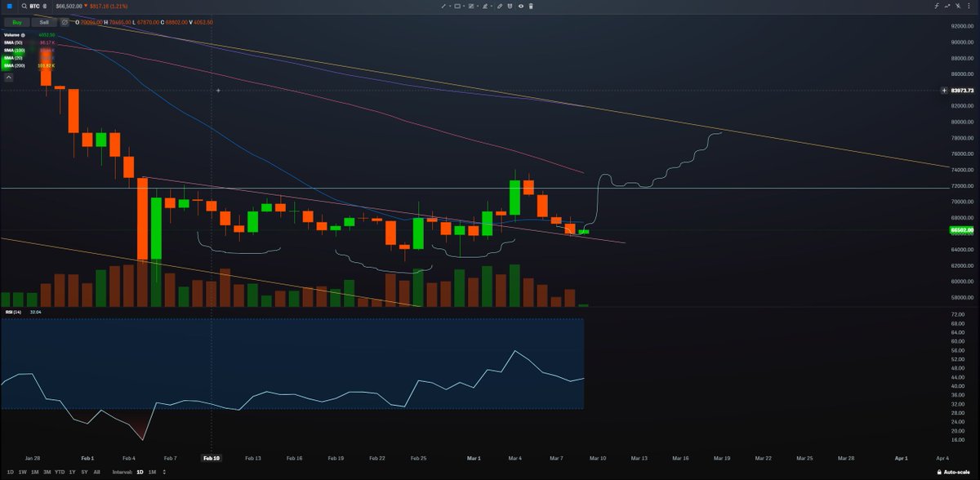Viewport: 980px width, 480px height.
Task: Delete drawings with trash icon
Action: click(x=531, y=7)
